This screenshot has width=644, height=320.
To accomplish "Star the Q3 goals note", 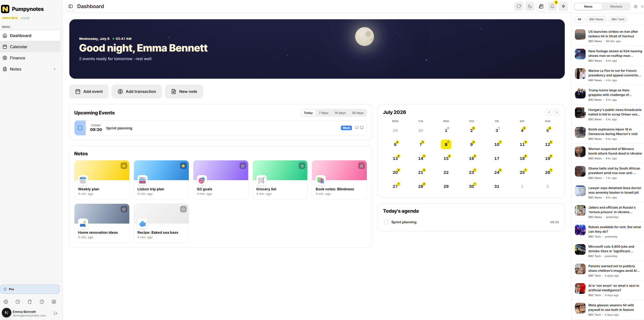I will (x=243, y=166).
